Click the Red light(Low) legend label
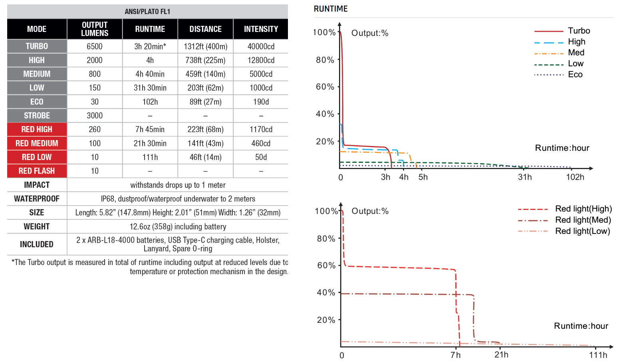 (x=582, y=231)
